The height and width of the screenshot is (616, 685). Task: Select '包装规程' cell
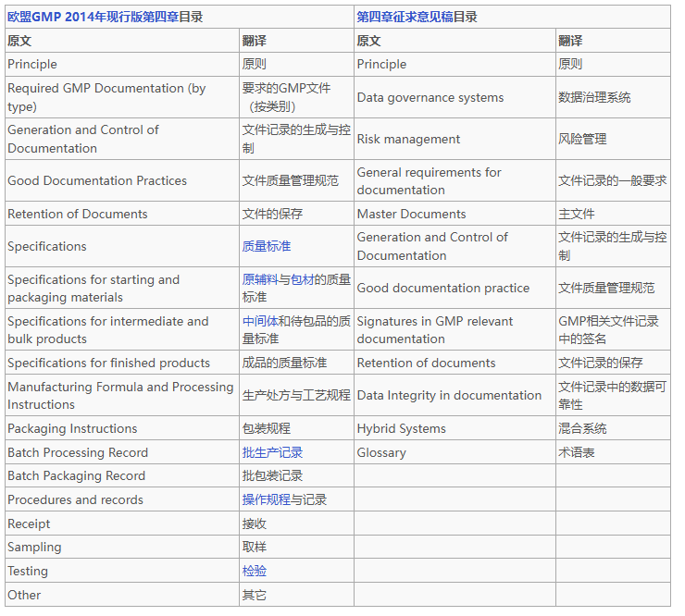(296, 428)
